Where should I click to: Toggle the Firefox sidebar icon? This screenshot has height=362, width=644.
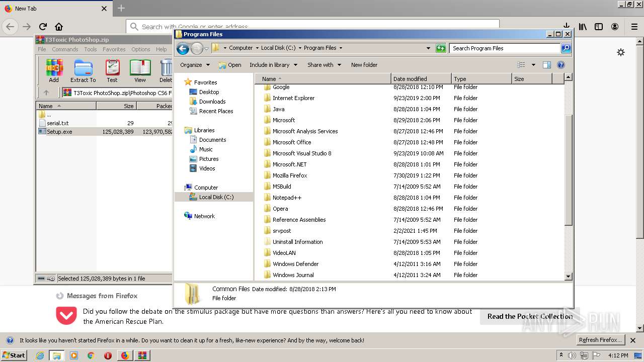click(x=599, y=27)
